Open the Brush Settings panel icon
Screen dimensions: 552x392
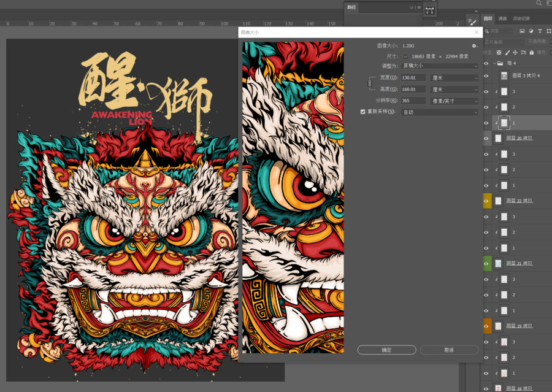(472, 22)
